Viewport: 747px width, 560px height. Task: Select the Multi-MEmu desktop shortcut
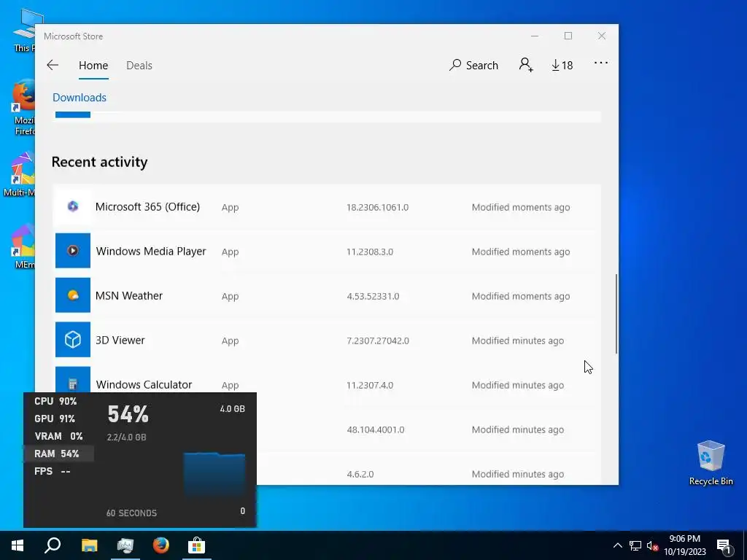tap(19, 174)
